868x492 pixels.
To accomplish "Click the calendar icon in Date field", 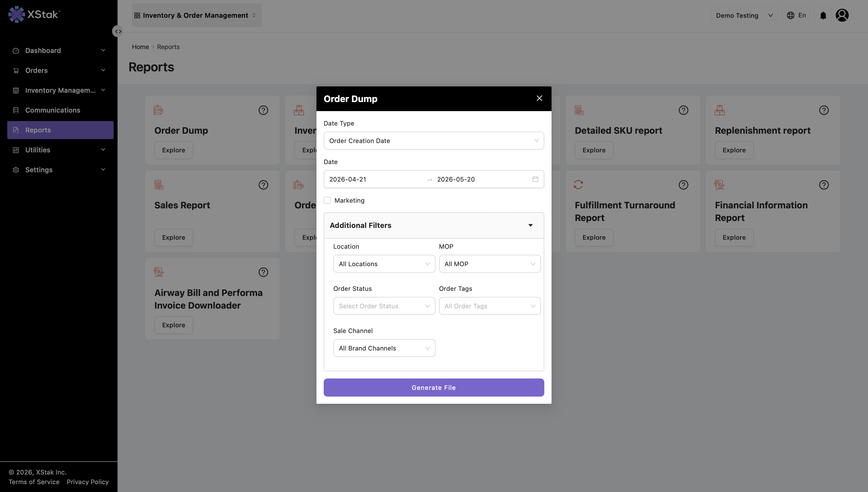I will (535, 179).
